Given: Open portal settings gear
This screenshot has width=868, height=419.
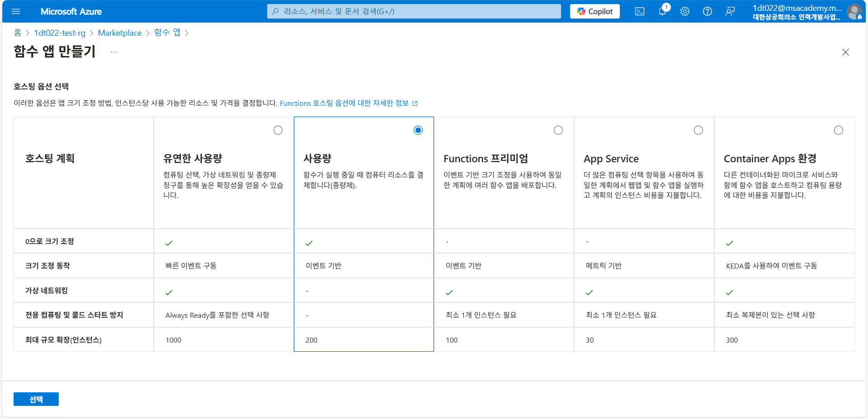Looking at the screenshot, I should 685,11.
